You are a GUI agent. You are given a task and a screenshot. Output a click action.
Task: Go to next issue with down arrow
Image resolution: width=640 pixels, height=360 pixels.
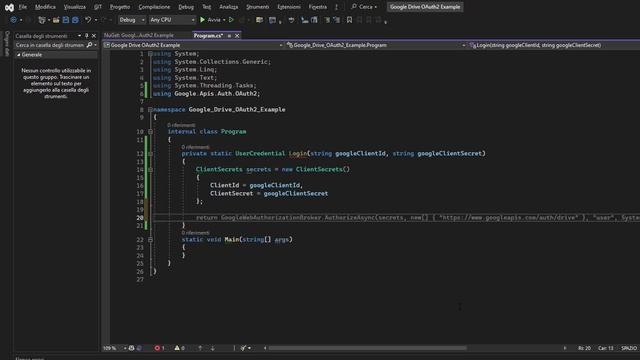tap(213, 348)
